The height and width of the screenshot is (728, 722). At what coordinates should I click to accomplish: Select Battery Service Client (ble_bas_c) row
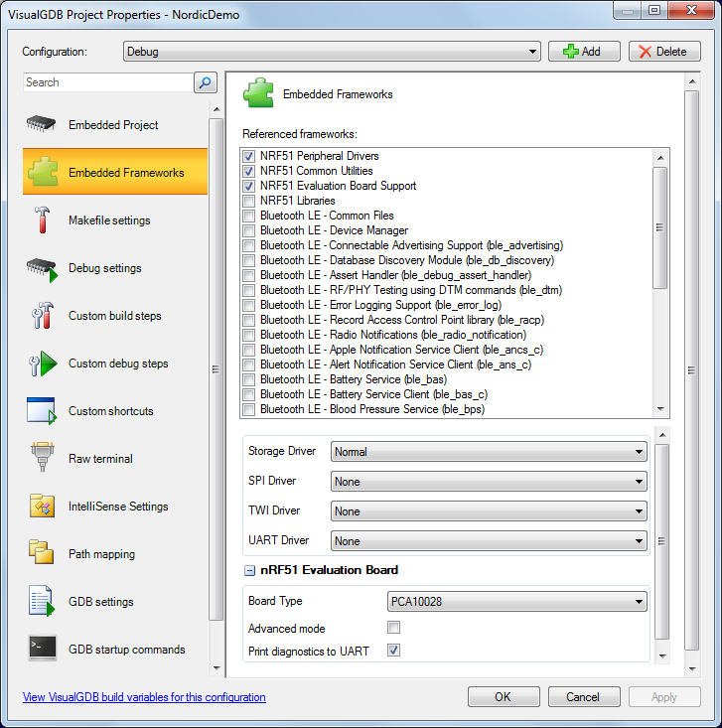[x=373, y=394]
